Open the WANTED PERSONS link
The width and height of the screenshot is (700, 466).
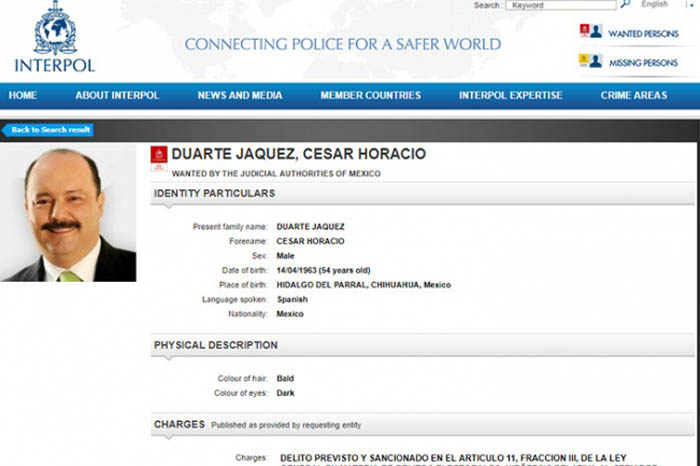pyautogui.click(x=643, y=33)
